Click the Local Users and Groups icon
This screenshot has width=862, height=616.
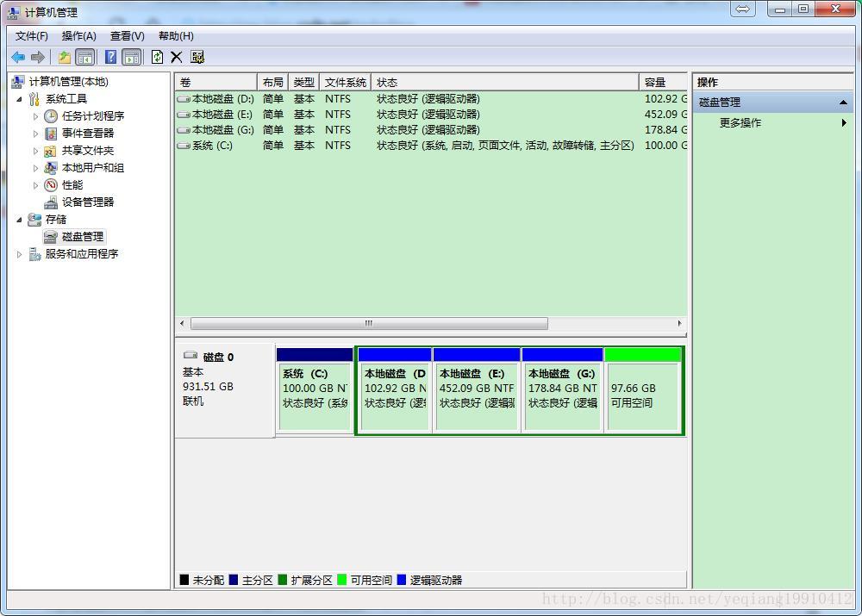[51, 168]
